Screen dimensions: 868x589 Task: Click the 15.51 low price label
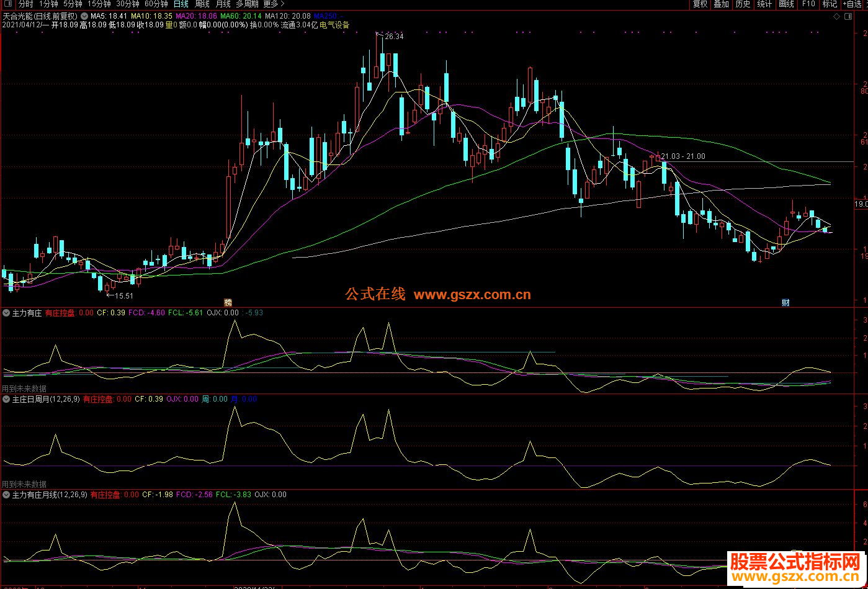point(124,296)
